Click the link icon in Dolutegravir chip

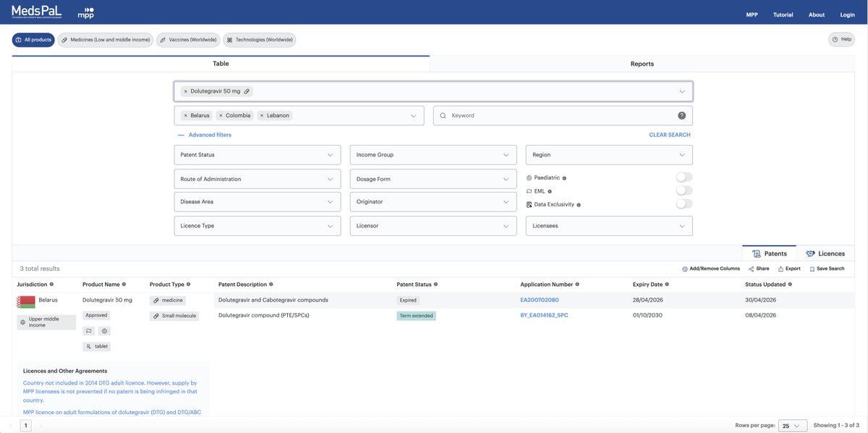tap(247, 91)
